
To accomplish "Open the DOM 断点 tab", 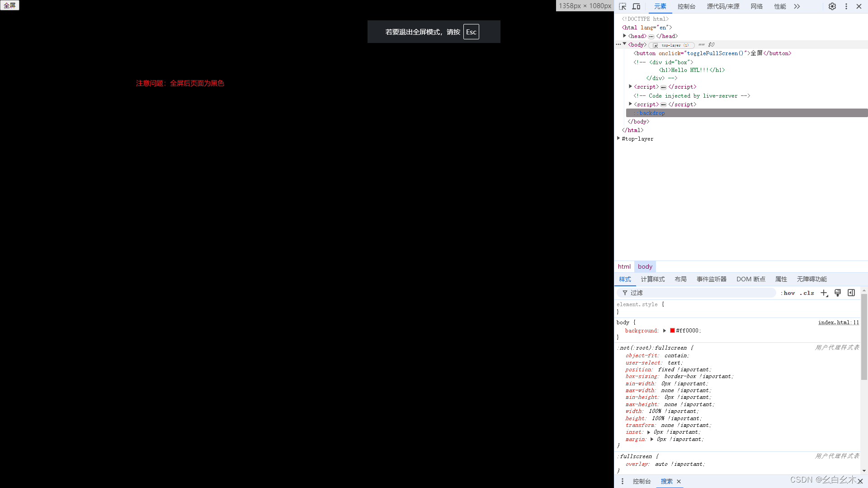I will tap(750, 279).
